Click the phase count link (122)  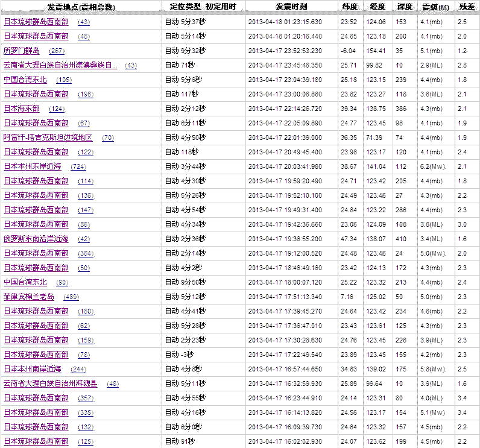(86, 153)
